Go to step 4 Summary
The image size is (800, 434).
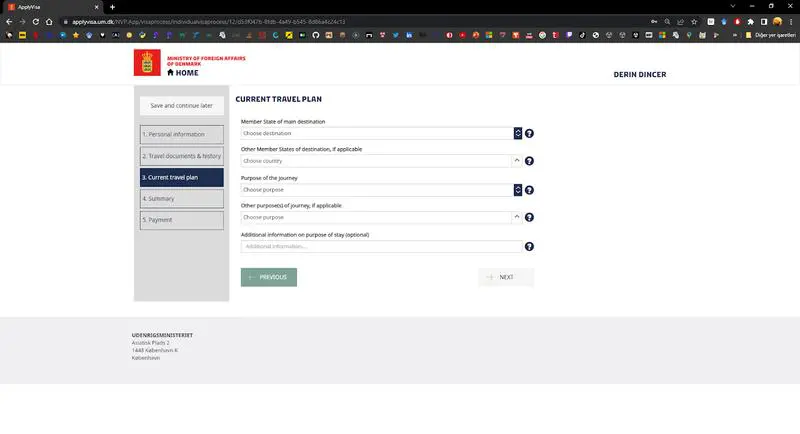click(182, 199)
